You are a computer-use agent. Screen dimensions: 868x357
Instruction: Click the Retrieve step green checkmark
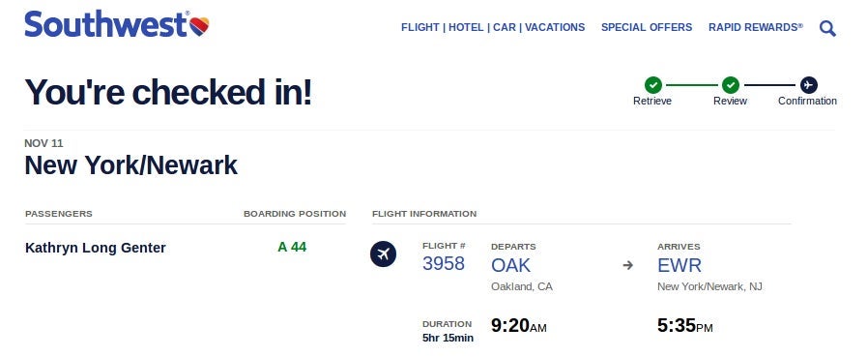tap(653, 85)
